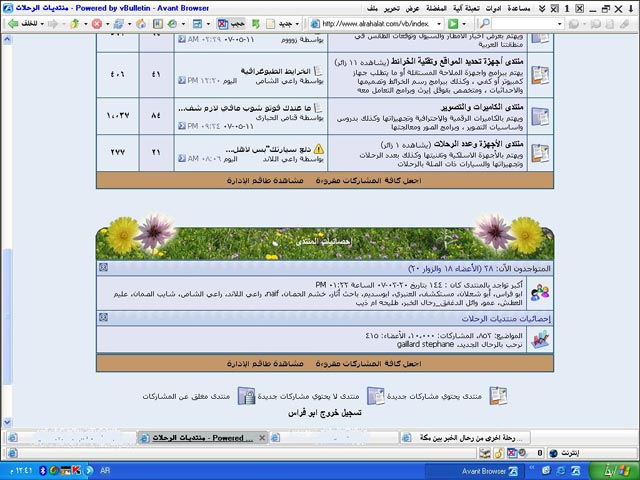This screenshot has width=640, height=480.
Task: Click the forum statistics chart icon
Action: point(540,340)
